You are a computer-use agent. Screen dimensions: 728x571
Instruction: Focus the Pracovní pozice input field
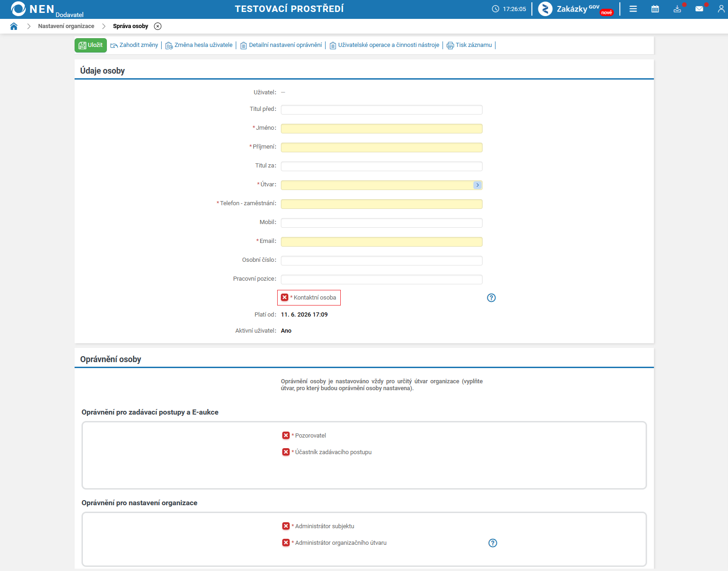point(382,279)
